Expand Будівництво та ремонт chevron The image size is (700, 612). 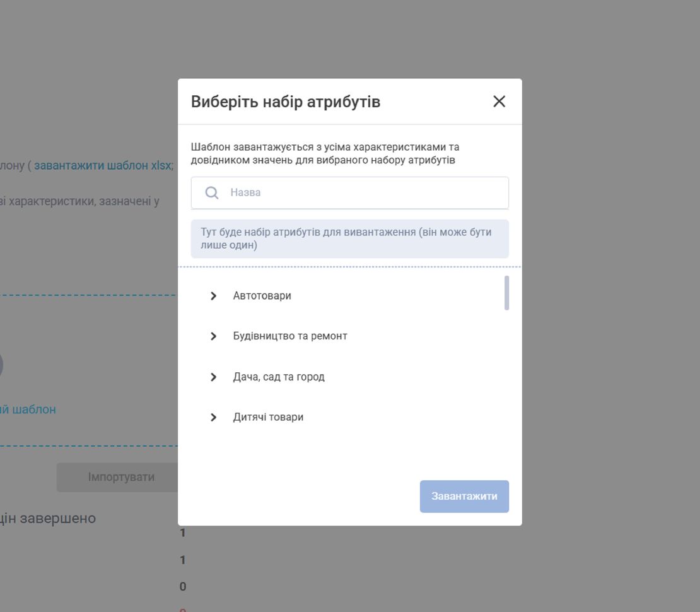[x=213, y=336]
